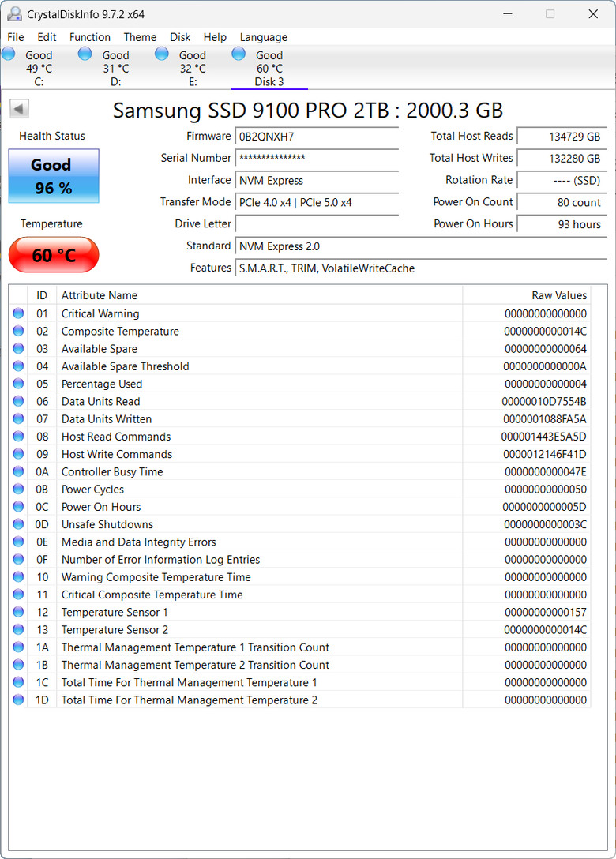Click status orb of Available Spare row
This screenshot has width=616, height=859.
[19, 348]
